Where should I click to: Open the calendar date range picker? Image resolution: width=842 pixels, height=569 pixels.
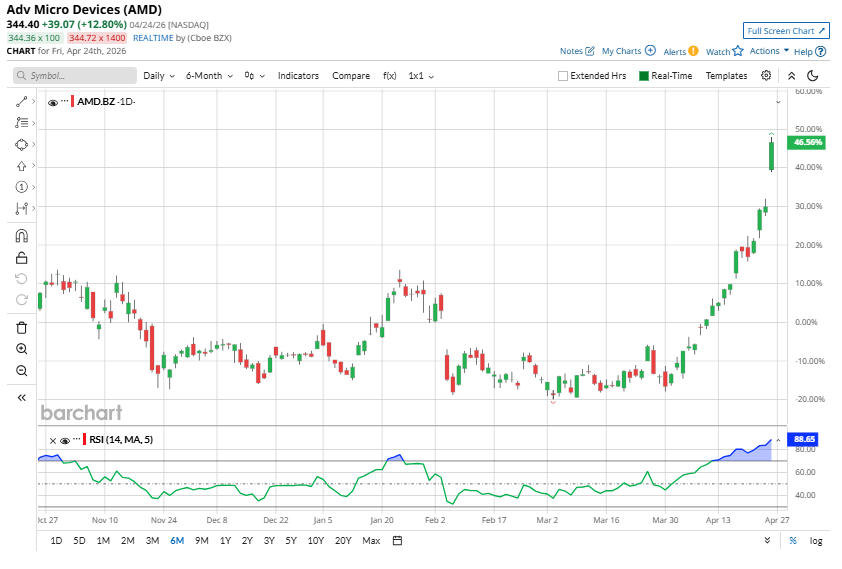(397, 541)
